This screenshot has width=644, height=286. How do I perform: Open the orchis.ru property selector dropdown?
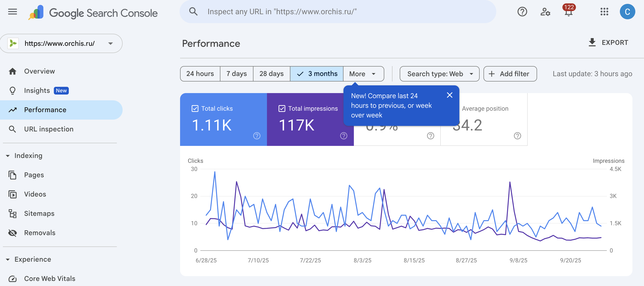[61, 43]
